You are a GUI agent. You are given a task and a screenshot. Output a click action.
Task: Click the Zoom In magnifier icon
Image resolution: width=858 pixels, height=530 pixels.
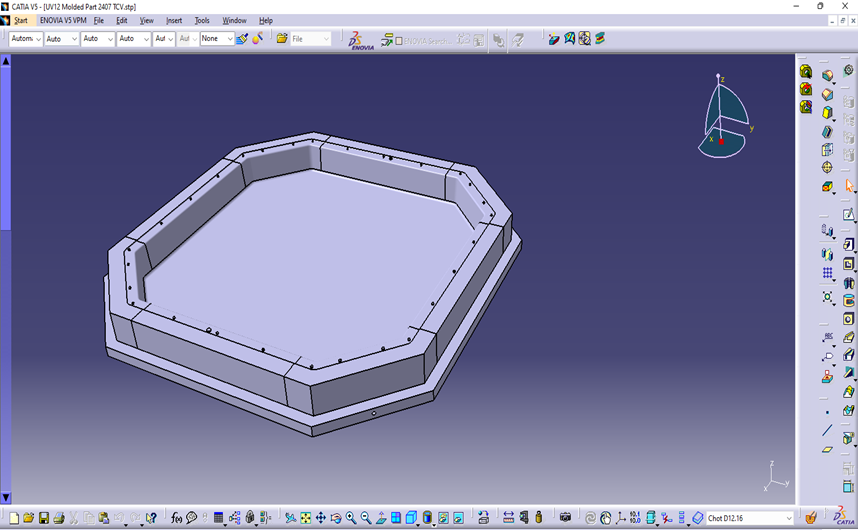pos(351,518)
